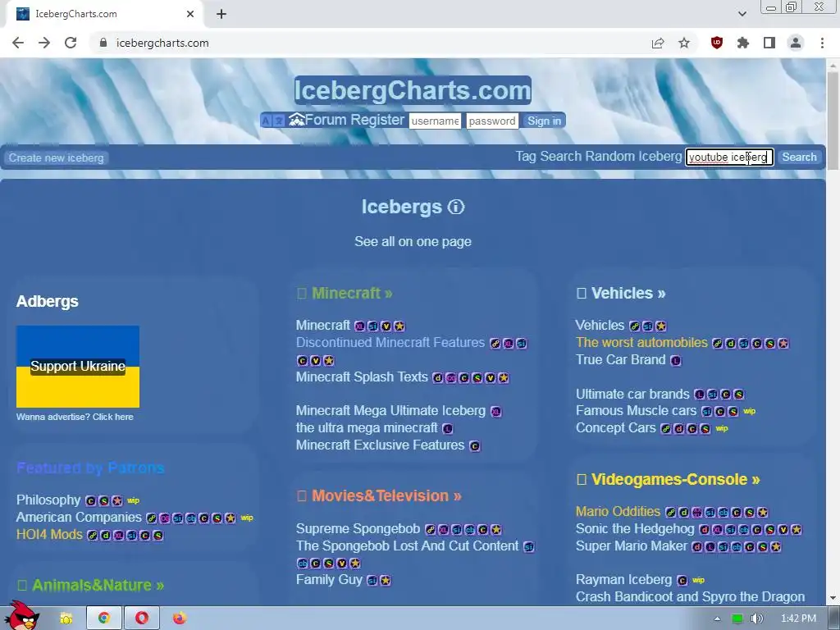Open Firefox from the taskbar
The image size is (840, 630).
[x=180, y=619]
